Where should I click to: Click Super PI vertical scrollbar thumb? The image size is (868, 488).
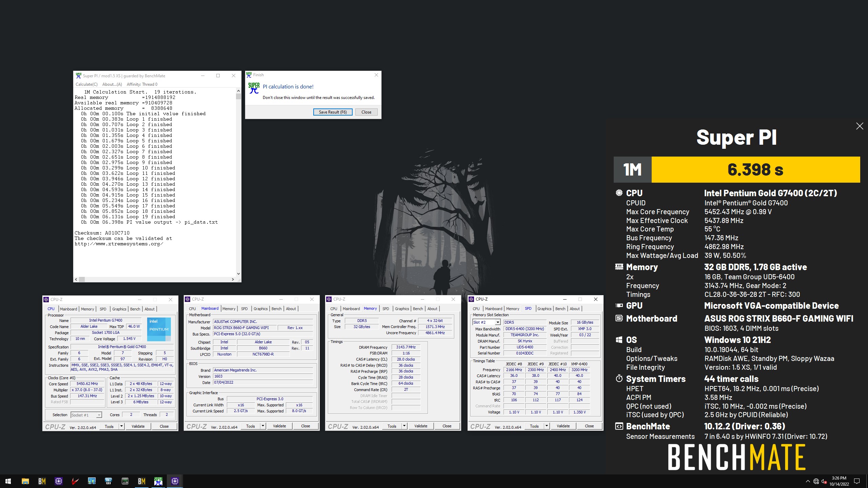tap(238, 96)
